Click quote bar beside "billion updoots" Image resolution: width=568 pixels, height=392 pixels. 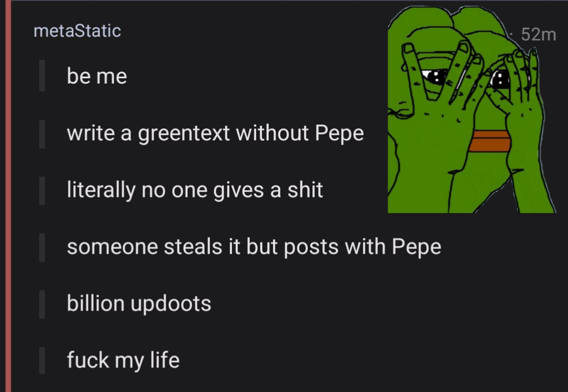pos(42,304)
